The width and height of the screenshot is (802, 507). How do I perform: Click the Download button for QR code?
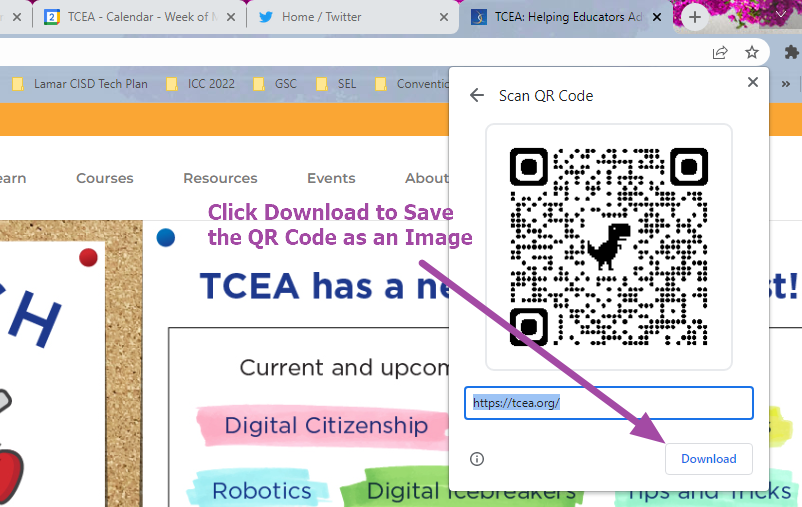coord(708,458)
